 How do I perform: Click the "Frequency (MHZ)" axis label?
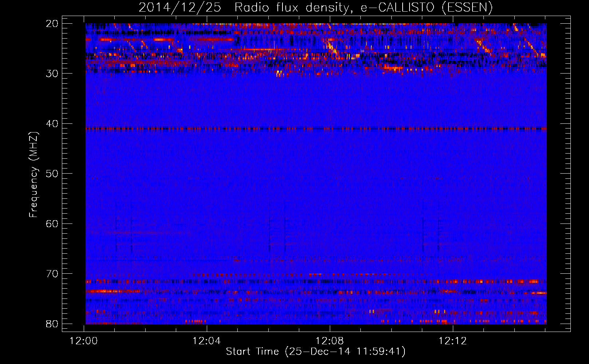(x=33, y=175)
